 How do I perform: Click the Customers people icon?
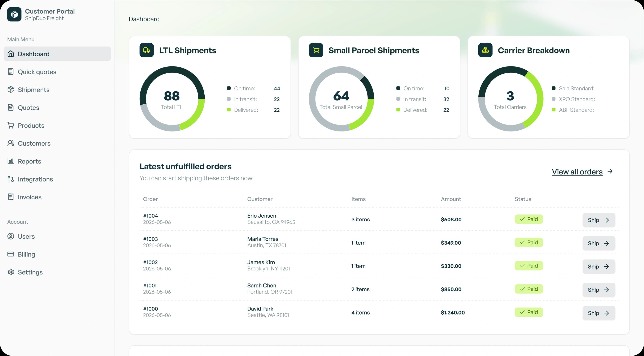11,143
